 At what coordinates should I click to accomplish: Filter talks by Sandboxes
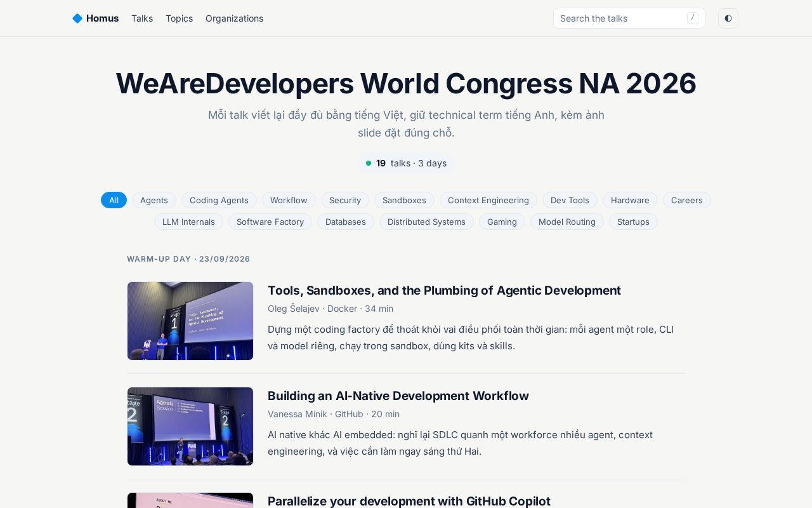click(404, 200)
